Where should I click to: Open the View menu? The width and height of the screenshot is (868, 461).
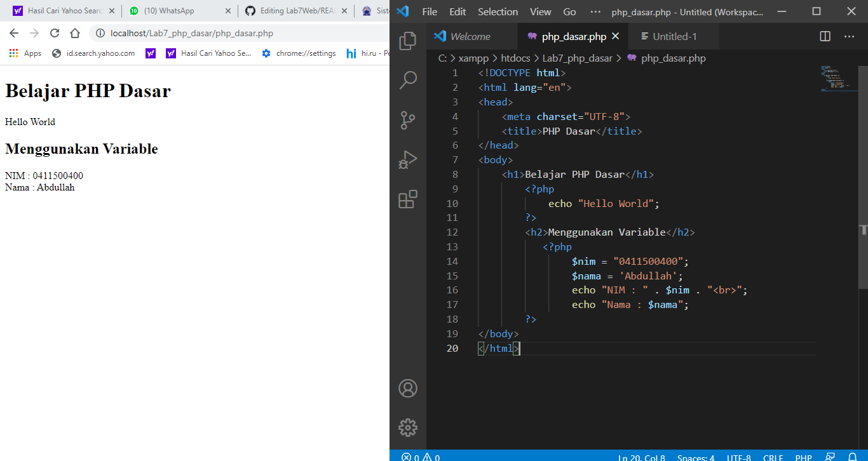(540, 11)
